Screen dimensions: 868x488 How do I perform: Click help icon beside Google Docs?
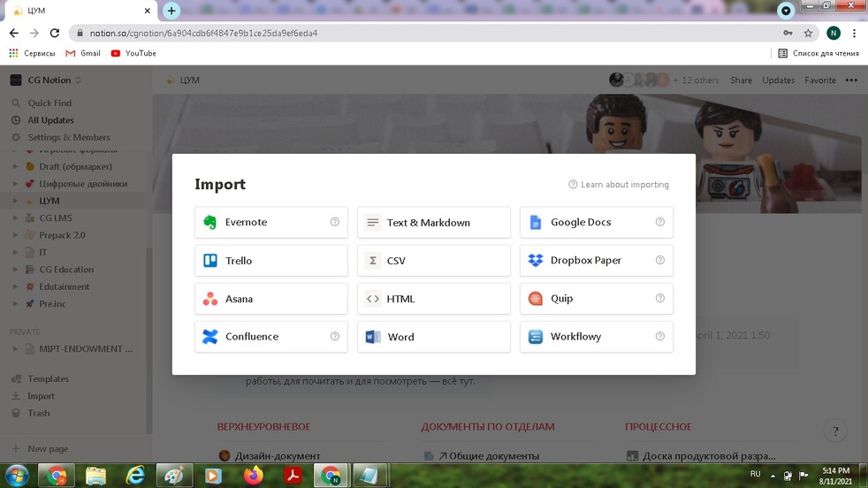tap(660, 222)
